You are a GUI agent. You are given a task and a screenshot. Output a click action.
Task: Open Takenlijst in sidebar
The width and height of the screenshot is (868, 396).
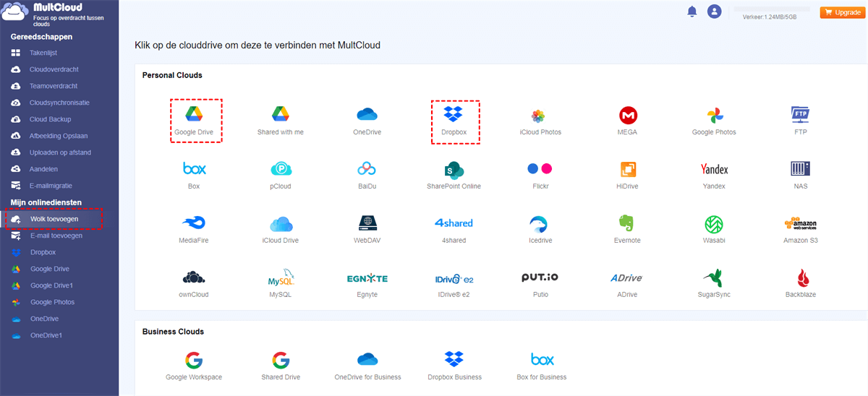(x=43, y=53)
